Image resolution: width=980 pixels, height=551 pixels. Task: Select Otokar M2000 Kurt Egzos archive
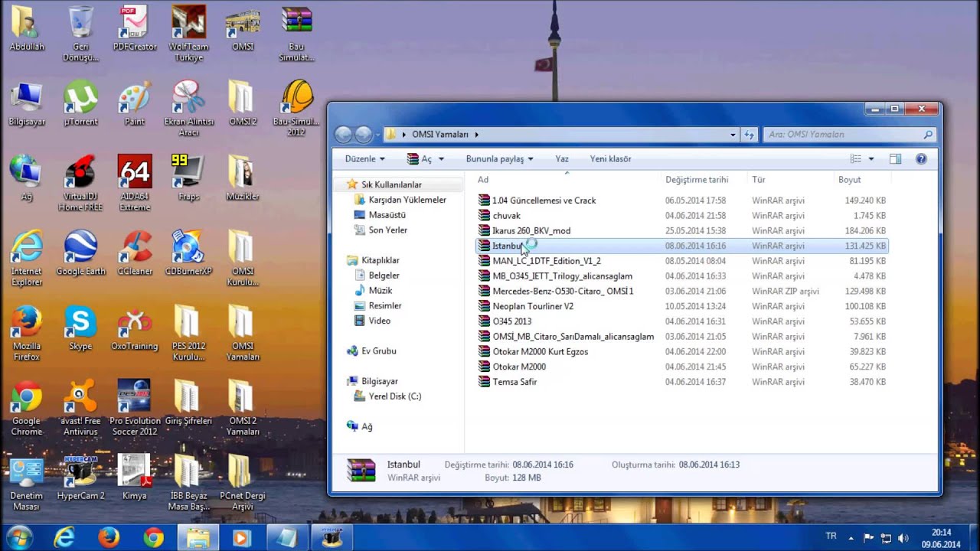point(681,352)
